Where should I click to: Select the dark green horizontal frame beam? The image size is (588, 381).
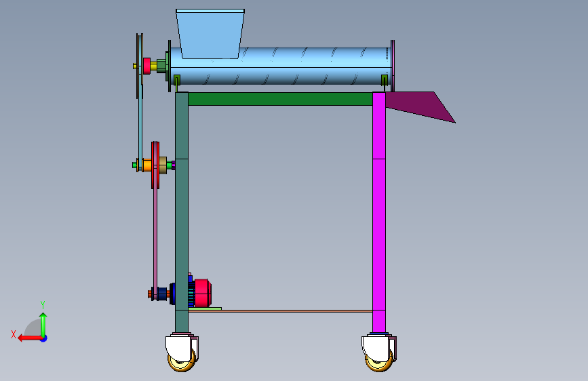280,99
